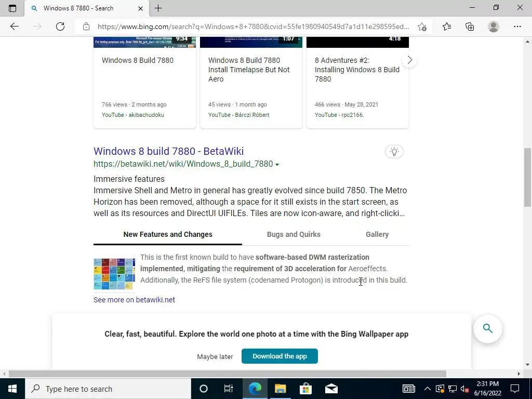Viewport: 532px width, 399px height.
Task: Click YouTube › Bárczi Róbert source text
Action: 238,115
